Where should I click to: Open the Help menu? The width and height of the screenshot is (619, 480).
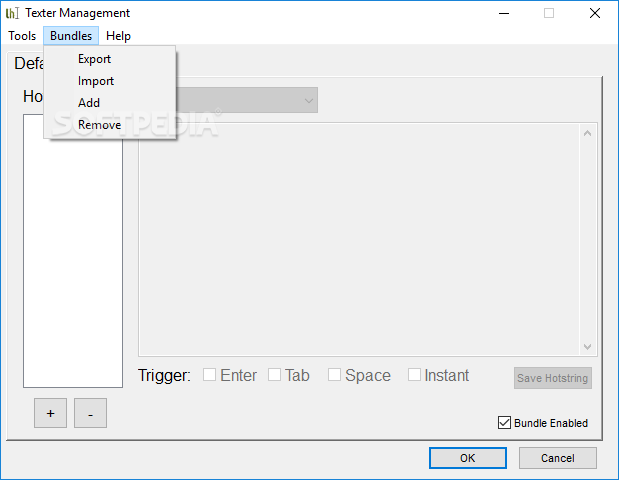[x=118, y=36]
